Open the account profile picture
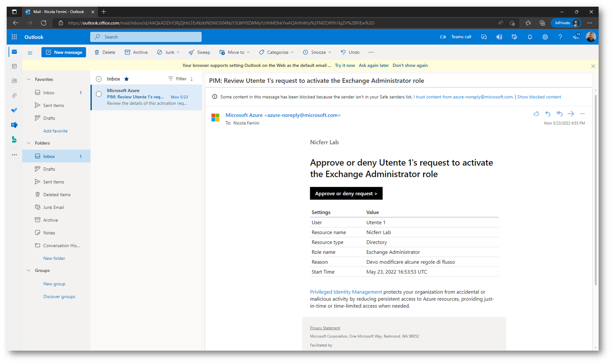The width and height of the screenshot is (612, 364). pyautogui.click(x=591, y=37)
